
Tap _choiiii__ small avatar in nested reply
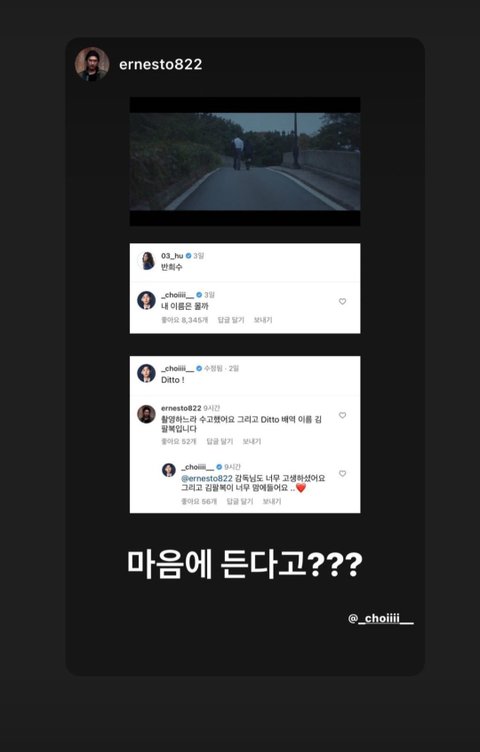(169, 470)
